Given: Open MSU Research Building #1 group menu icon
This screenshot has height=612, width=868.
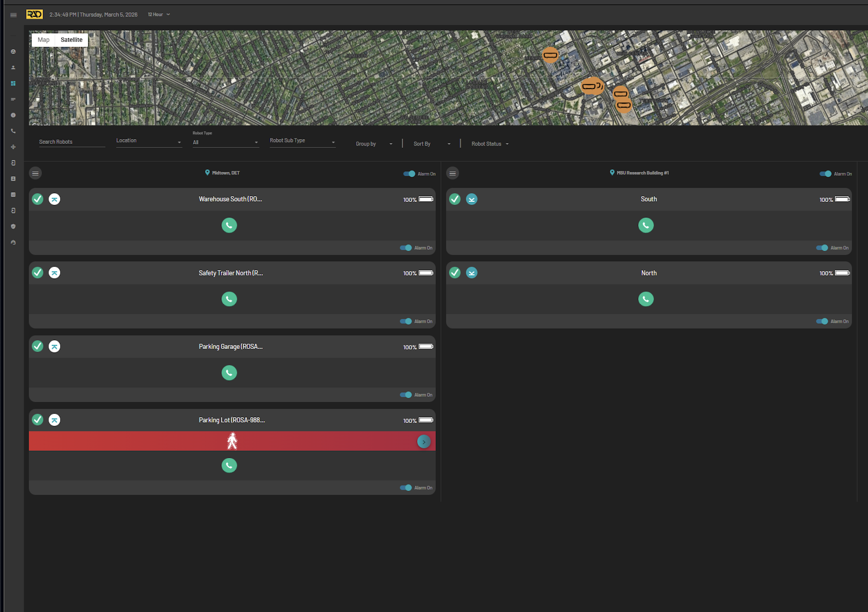Looking at the screenshot, I should click(x=453, y=173).
